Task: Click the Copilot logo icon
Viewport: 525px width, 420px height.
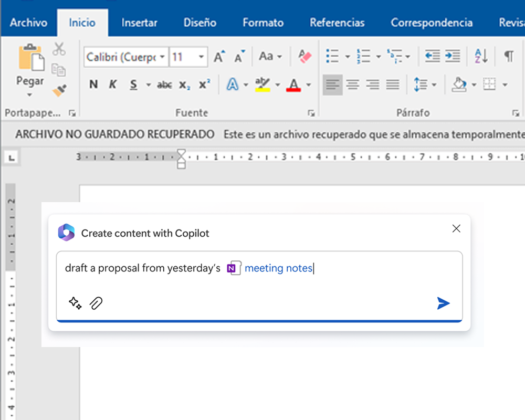Action: tap(66, 233)
